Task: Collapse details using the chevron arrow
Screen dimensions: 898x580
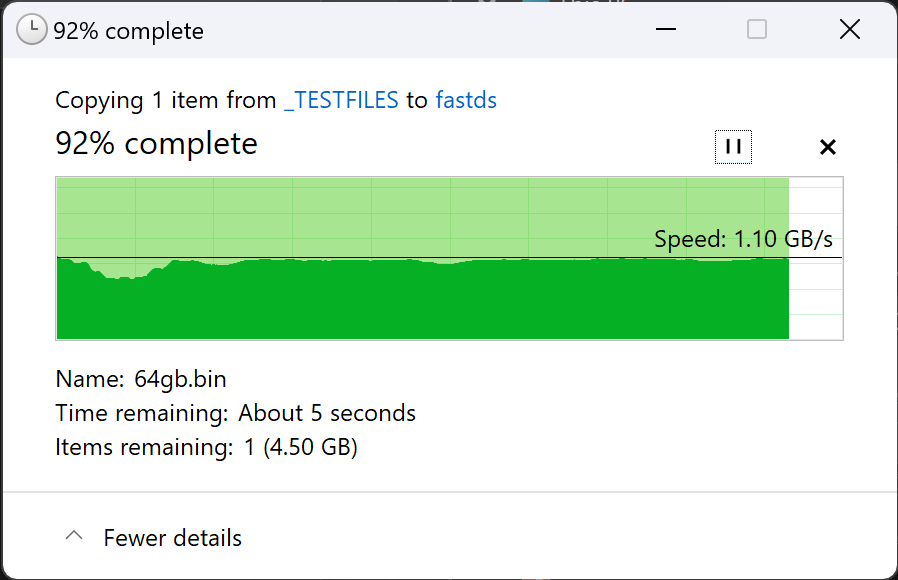Action: click(x=73, y=537)
